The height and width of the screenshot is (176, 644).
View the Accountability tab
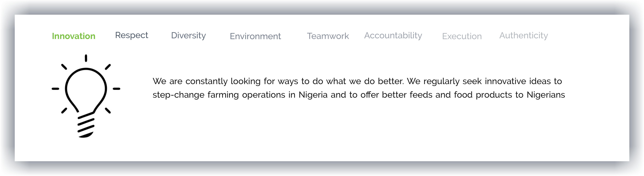[x=393, y=35]
